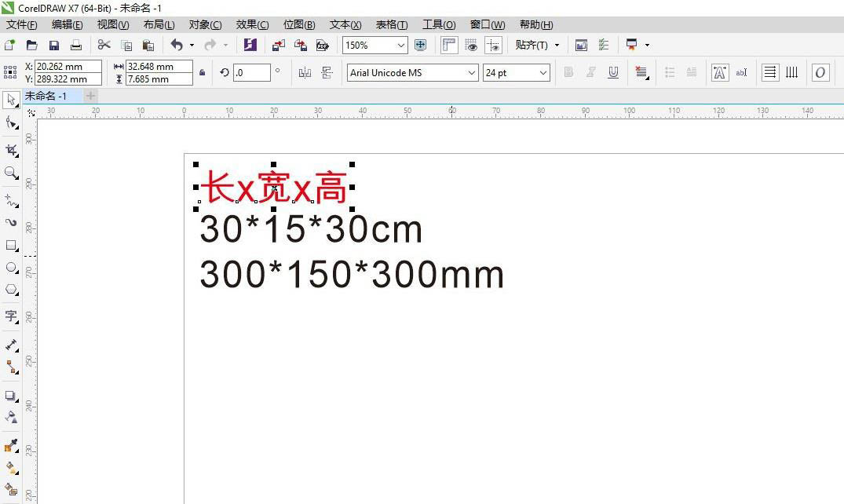Screen dimensions: 844x504
Task: Open the Export dialog from the toolbar
Action: 300,45
